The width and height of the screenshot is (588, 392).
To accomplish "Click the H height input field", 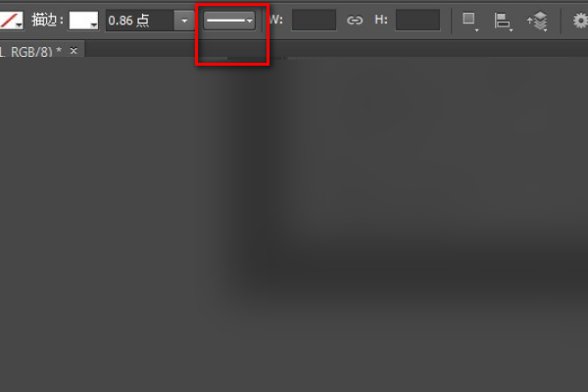I will coord(417,21).
